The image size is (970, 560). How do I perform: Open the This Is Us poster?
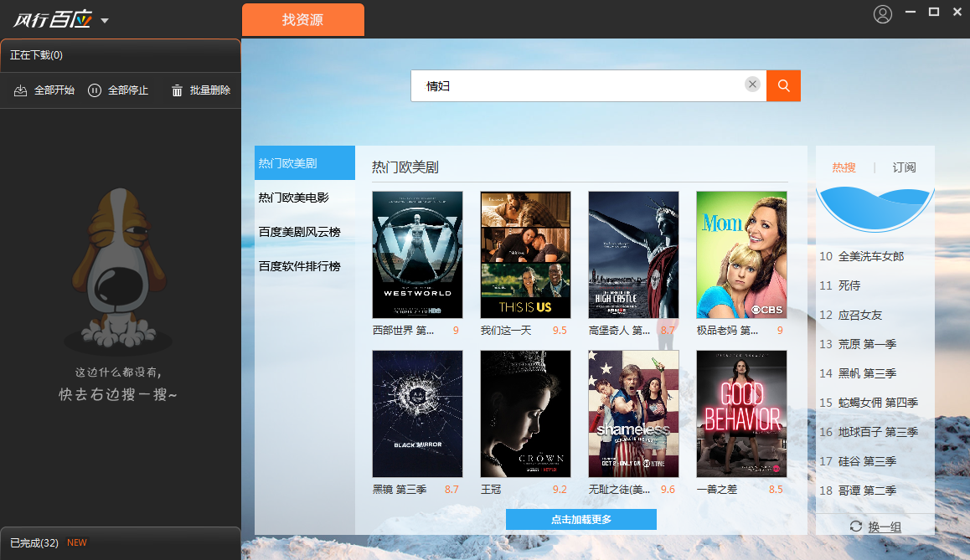(x=526, y=254)
